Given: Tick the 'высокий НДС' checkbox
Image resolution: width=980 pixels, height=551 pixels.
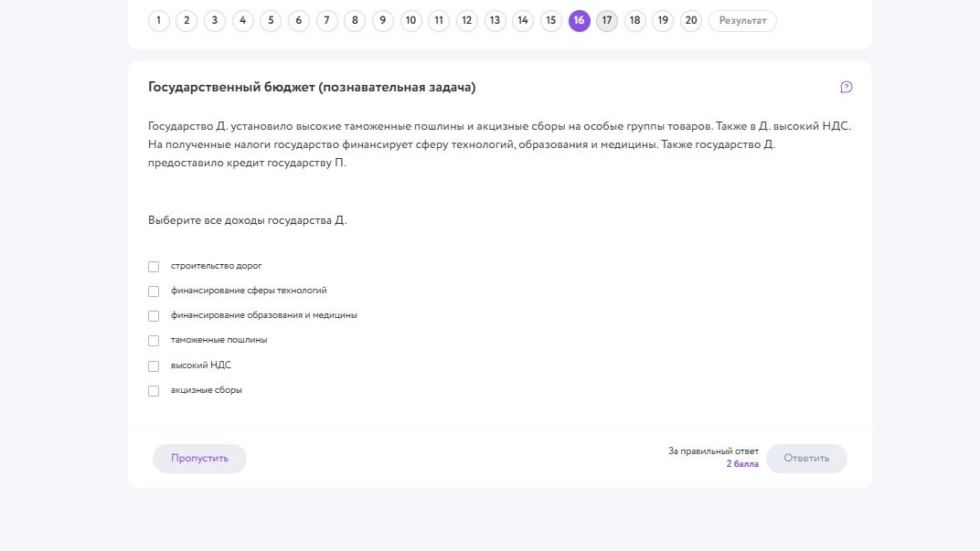Looking at the screenshot, I should 154,366.
